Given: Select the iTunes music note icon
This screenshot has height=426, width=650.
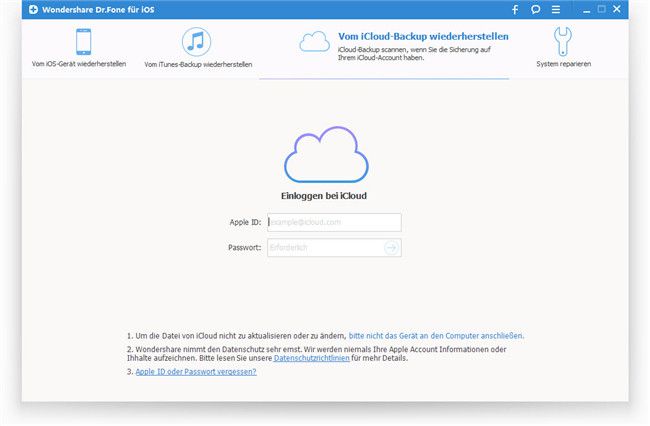Looking at the screenshot, I should pos(196,42).
